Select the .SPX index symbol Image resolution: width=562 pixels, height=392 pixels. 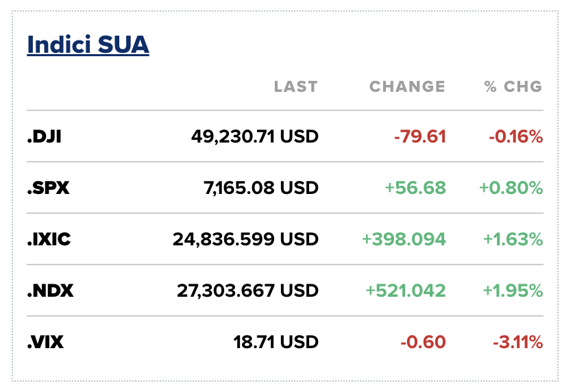coord(48,188)
